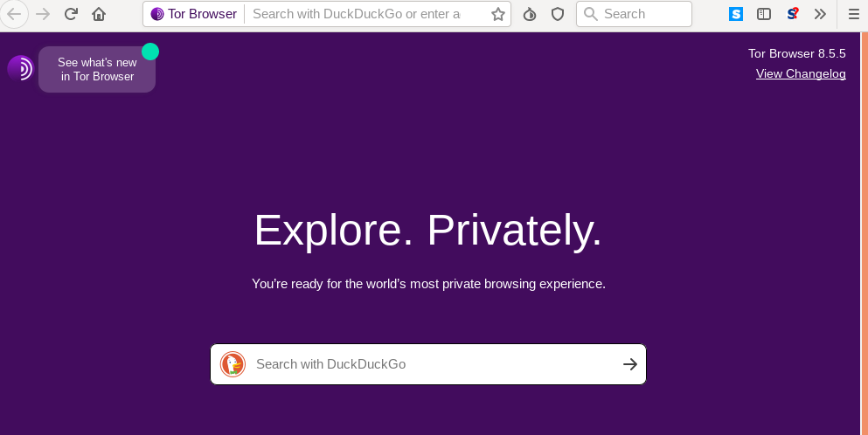Click the vertical scrollbar
The height and width of the screenshot is (435, 868).
[x=865, y=233]
